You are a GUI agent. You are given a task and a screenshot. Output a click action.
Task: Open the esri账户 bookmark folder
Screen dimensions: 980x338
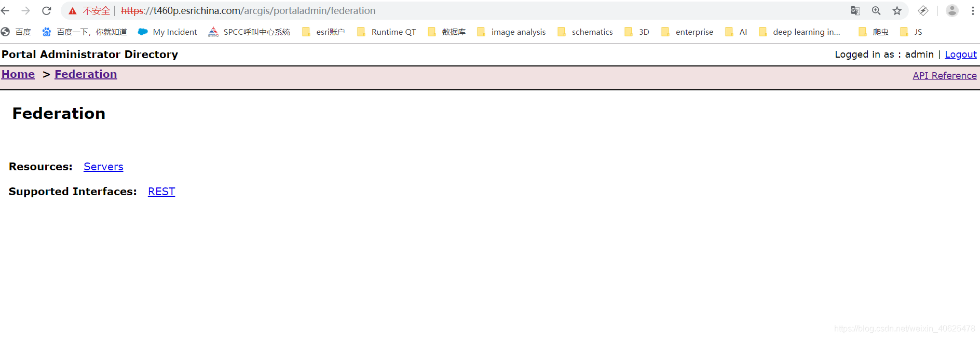[323, 32]
